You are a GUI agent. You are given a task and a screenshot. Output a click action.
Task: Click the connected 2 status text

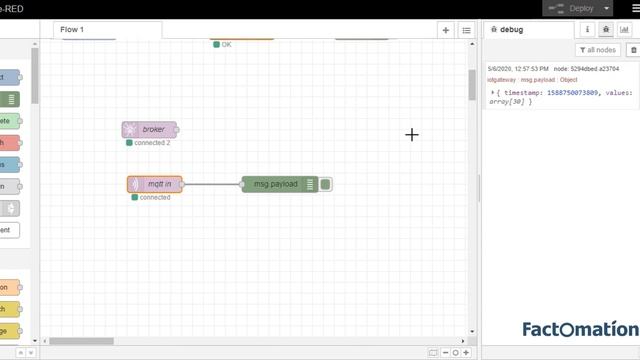pos(152,143)
